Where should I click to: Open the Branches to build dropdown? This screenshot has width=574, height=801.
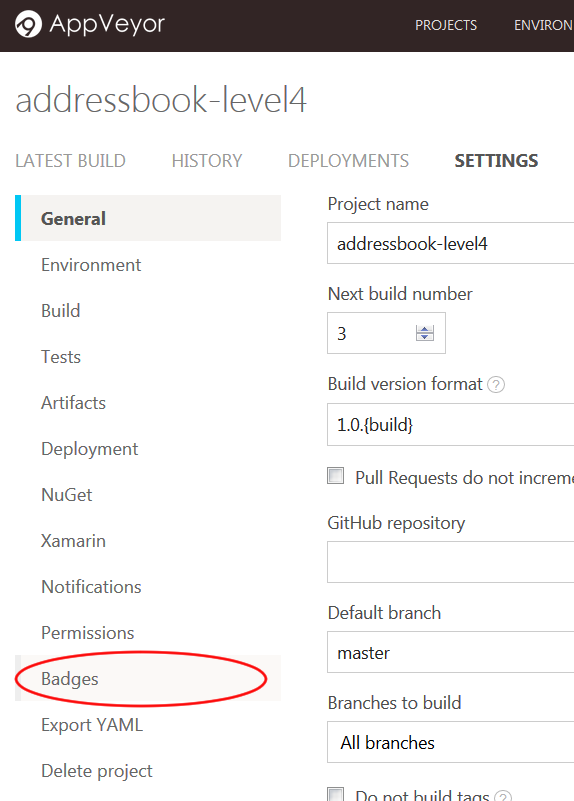(450, 742)
